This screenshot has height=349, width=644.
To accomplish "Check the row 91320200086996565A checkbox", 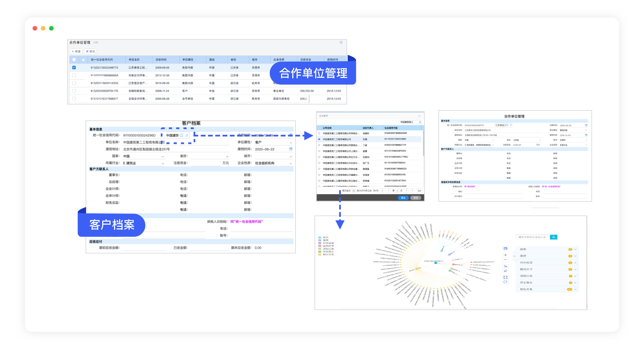I will 74,75.
